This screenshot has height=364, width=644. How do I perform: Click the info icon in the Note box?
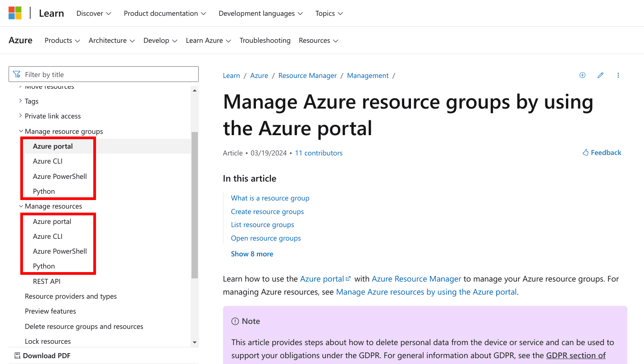(235, 321)
